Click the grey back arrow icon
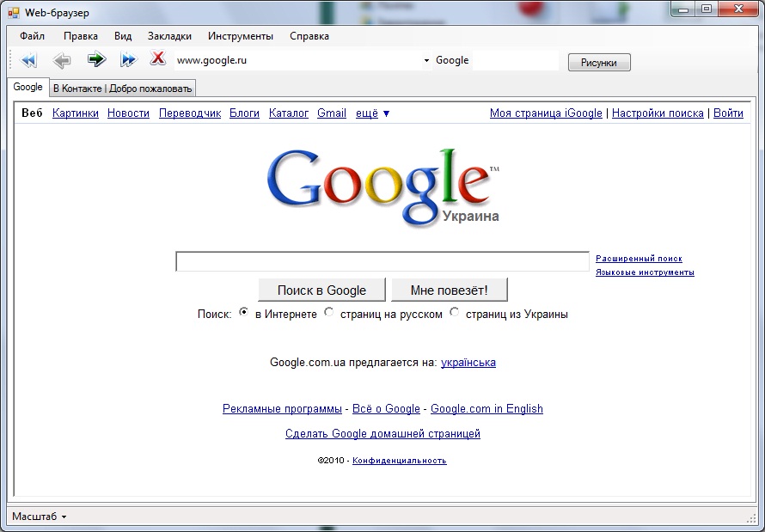 62,60
